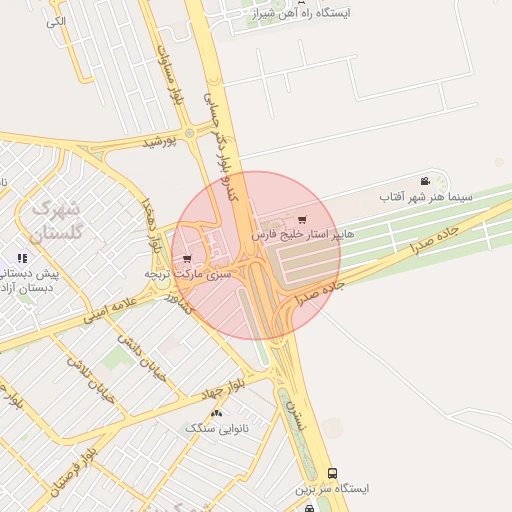Image resolution: width=512 pixels, height=512 pixels.
Task: Click the bus stop icon above ایستگاه سر بزین
Action: pyautogui.click(x=332, y=473)
